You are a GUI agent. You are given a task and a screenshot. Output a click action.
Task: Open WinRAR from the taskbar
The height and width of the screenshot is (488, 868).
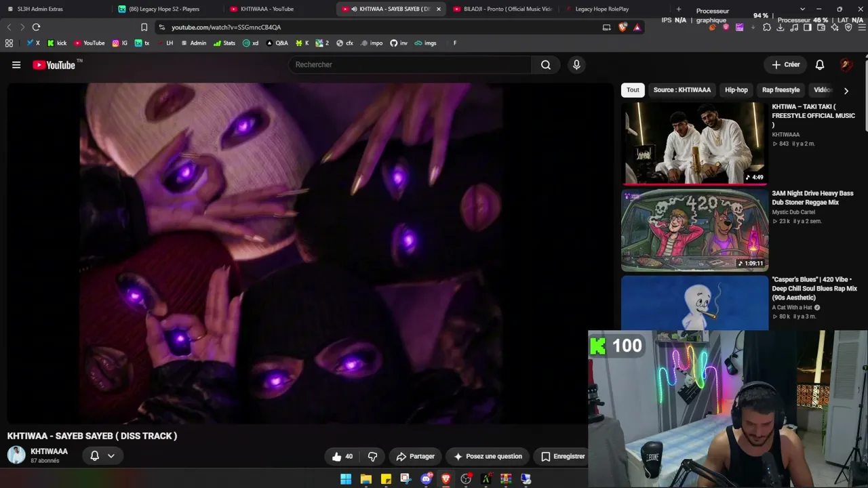click(x=506, y=479)
